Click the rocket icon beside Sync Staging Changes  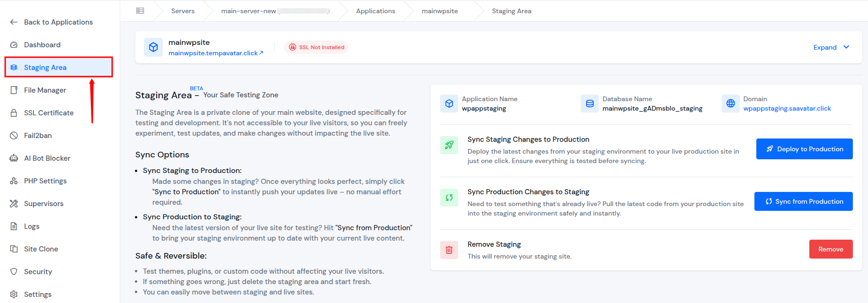[449, 145]
